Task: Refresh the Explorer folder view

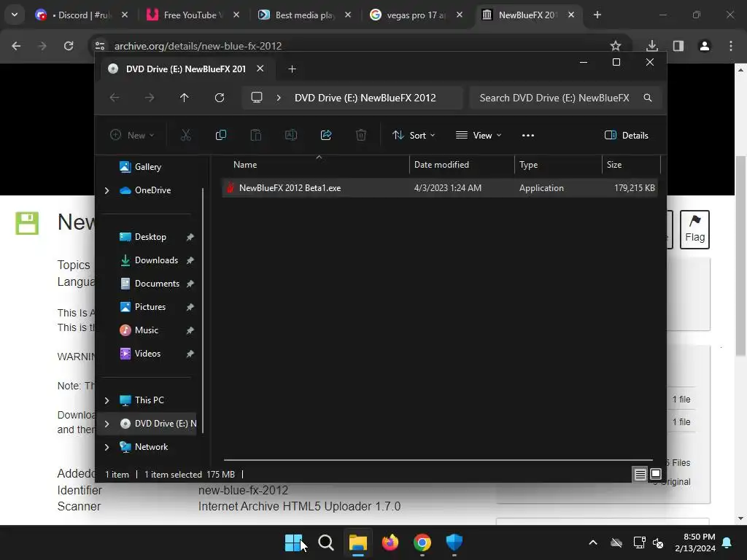Action: point(219,98)
